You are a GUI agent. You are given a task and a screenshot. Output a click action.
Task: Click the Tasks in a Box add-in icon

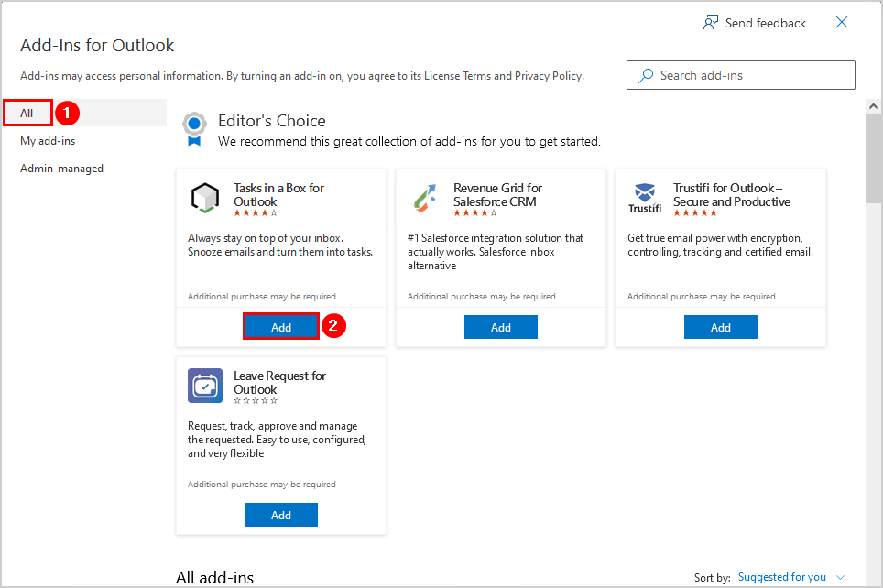pyautogui.click(x=204, y=198)
